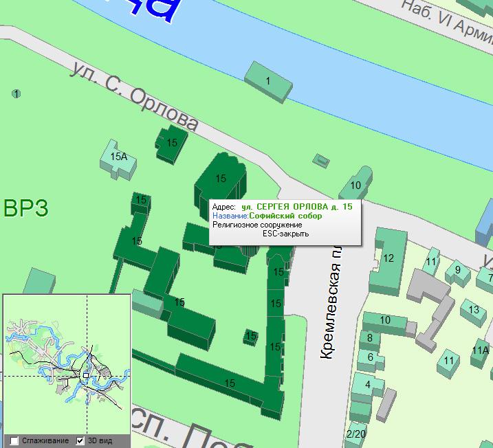The width and height of the screenshot is (493, 448).
Task: Select building 1 on the riverbank
Action: 268,81
